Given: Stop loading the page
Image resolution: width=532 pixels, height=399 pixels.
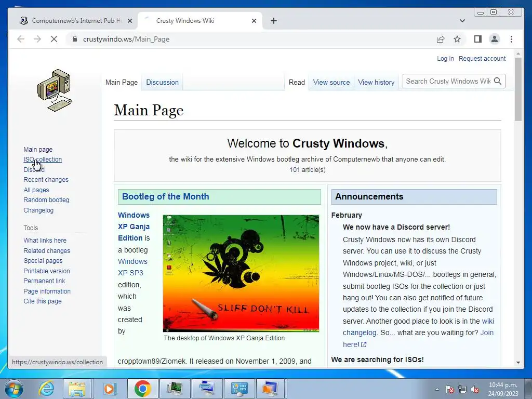Looking at the screenshot, I should [x=54, y=39].
